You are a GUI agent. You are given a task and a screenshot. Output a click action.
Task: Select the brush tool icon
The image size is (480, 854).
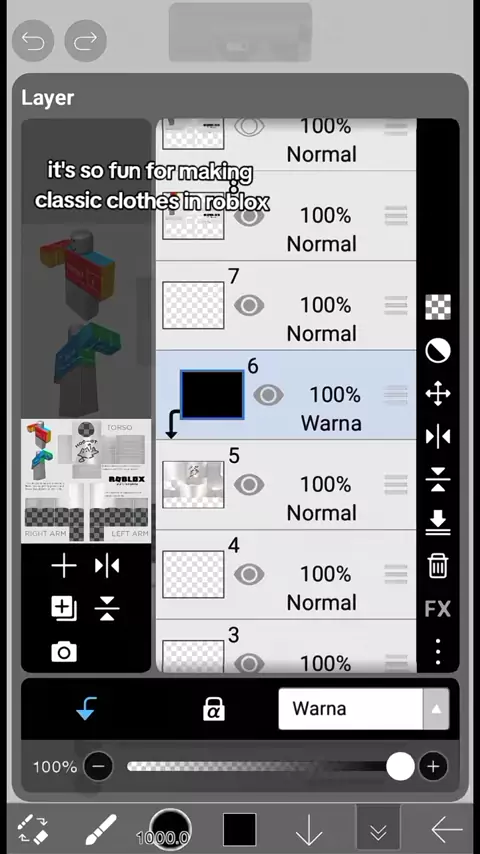pyautogui.click(x=101, y=830)
